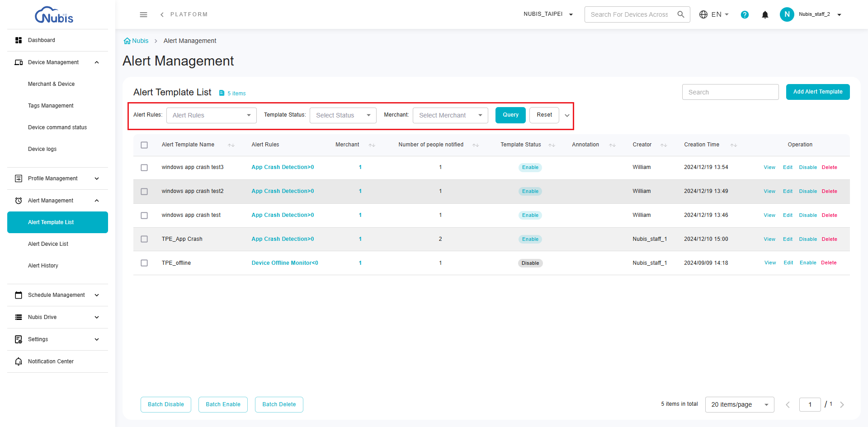Image resolution: width=868 pixels, height=427 pixels.
Task: Click the Query button
Action: (510, 115)
